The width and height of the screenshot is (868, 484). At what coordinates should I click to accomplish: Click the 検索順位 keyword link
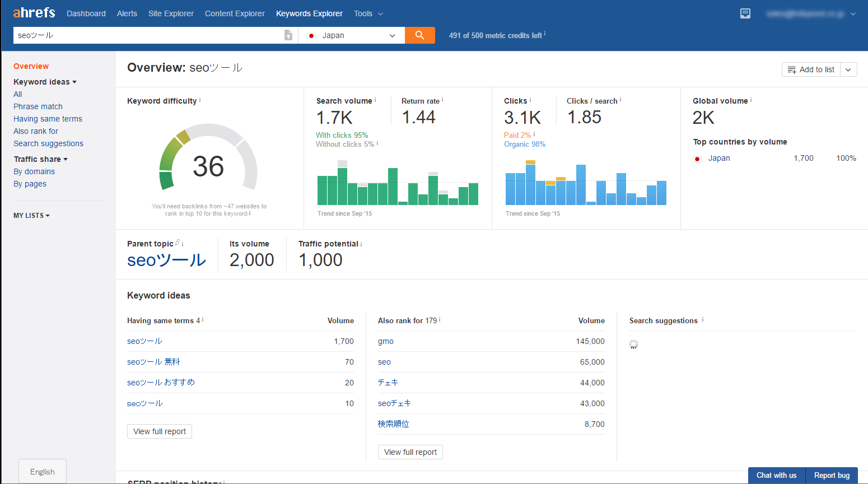pos(393,424)
